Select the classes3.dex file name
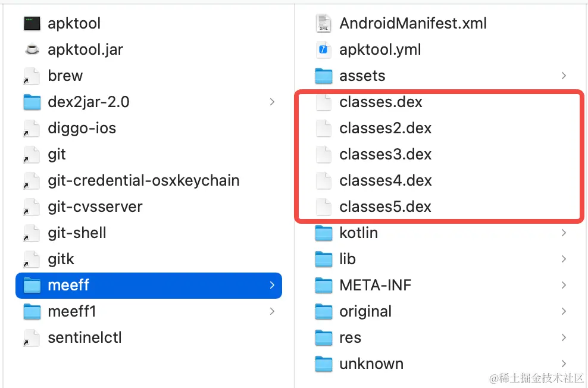The image size is (588, 388). pyautogui.click(x=386, y=155)
